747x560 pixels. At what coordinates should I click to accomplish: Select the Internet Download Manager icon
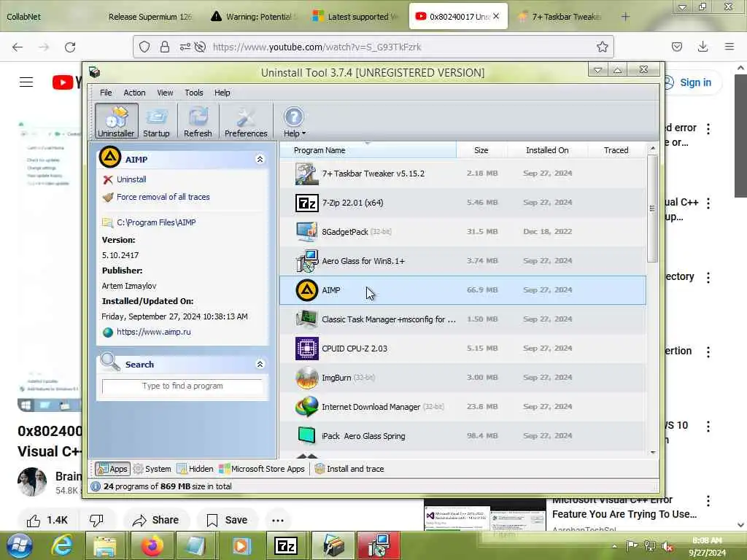click(306, 407)
